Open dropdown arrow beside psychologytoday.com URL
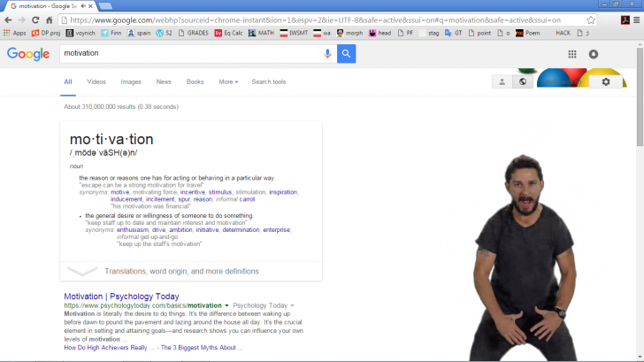644x362 pixels. tap(226, 305)
